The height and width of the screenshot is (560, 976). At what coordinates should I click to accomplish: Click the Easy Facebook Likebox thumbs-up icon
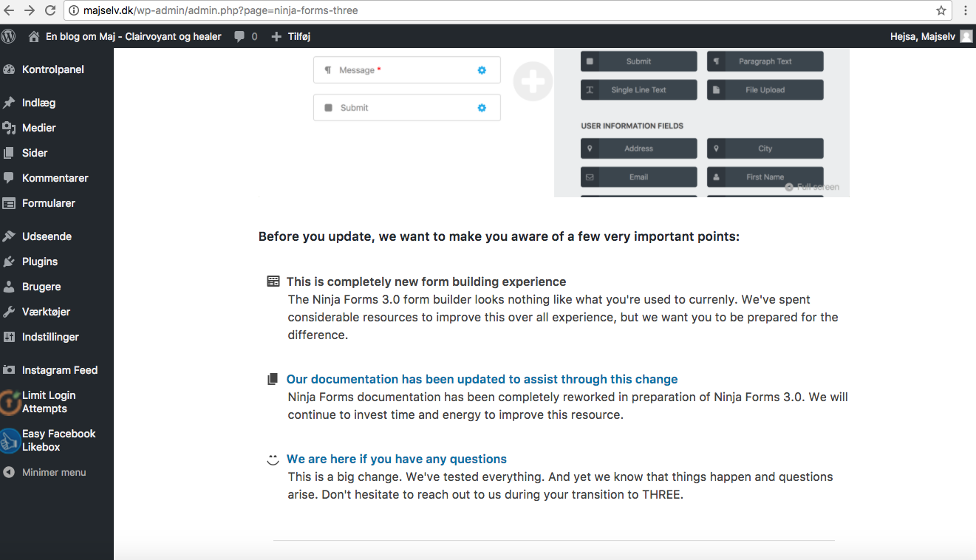click(x=9, y=440)
